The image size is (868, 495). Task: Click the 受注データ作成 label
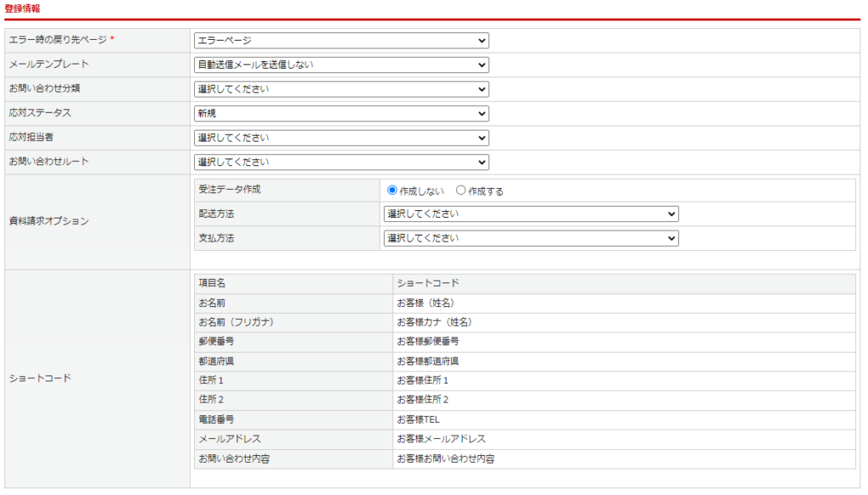230,189
